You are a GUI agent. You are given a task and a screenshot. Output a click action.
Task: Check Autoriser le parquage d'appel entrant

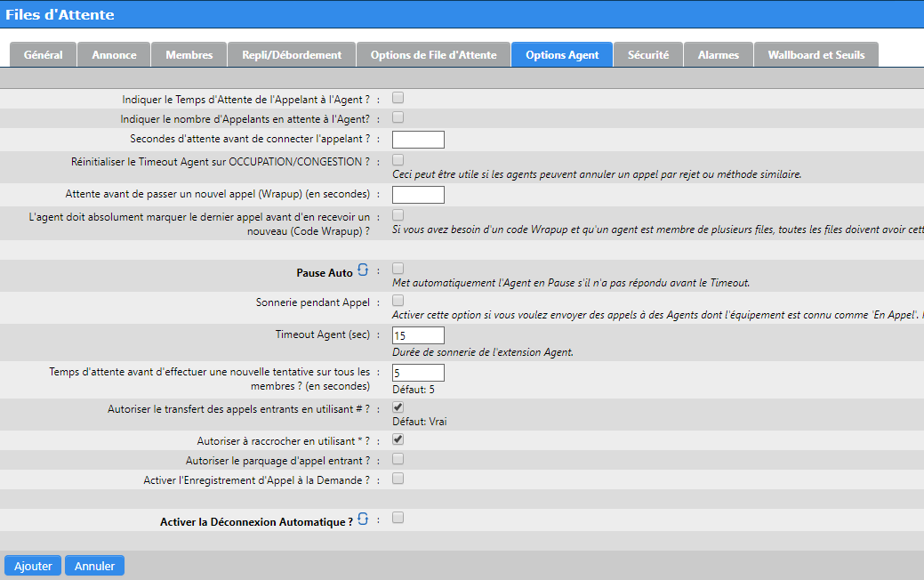[x=398, y=459]
